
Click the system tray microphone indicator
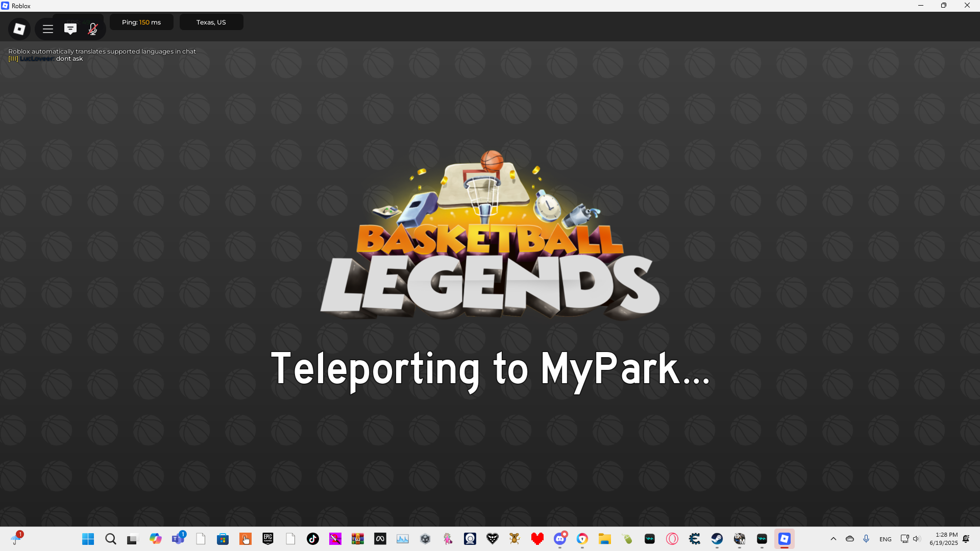pos(866,539)
